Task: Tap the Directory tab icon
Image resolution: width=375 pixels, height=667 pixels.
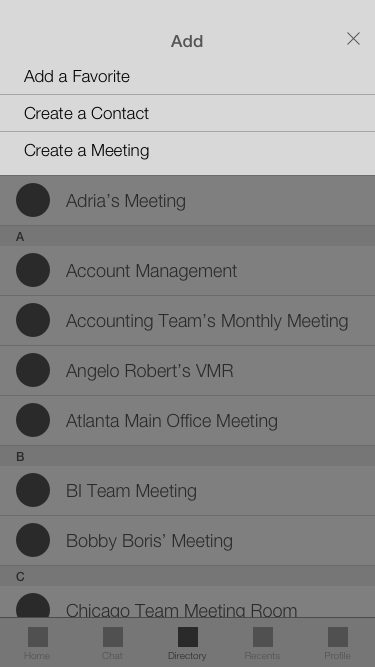Action: tap(188, 637)
